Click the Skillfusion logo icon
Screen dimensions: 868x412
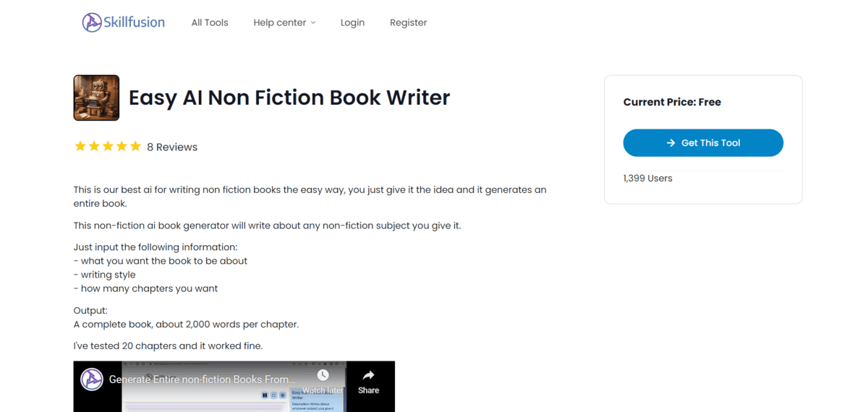click(x=92, y=22)
